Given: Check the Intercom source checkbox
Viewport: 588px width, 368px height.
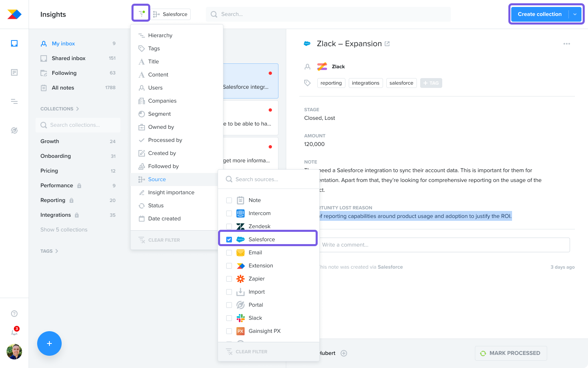Looking at the screenshot, I should (x=229, y=213).
